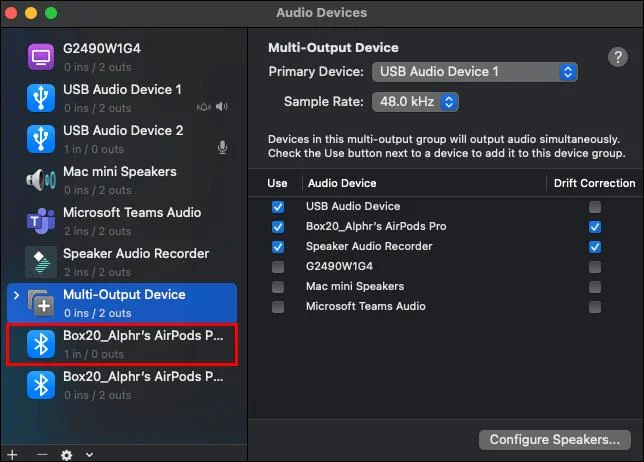Click the 'Box20_Alphr's AirPods Pro' table row name
This screenshot has height=462, width=644.
coord(376,226)
